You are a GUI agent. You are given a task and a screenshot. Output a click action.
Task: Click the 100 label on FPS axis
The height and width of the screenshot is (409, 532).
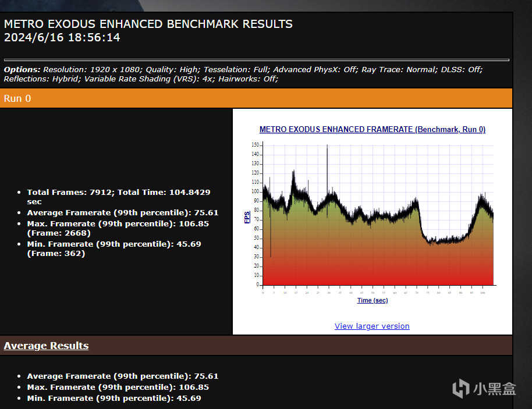255,191
